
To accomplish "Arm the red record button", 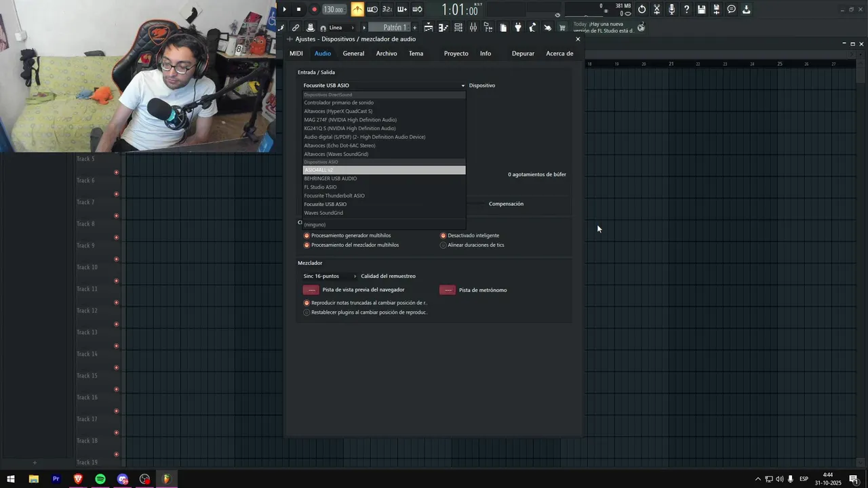I will 314,9.
